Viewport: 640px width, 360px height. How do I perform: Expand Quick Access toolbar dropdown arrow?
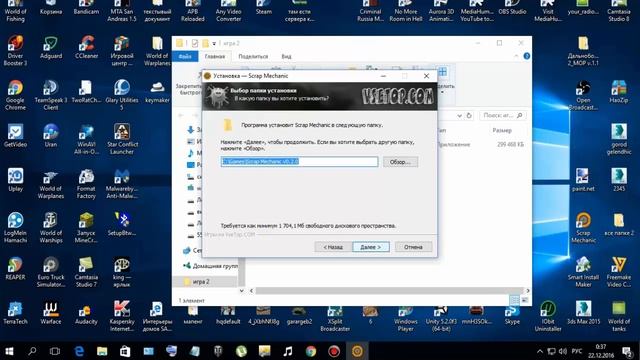[213, 43]
